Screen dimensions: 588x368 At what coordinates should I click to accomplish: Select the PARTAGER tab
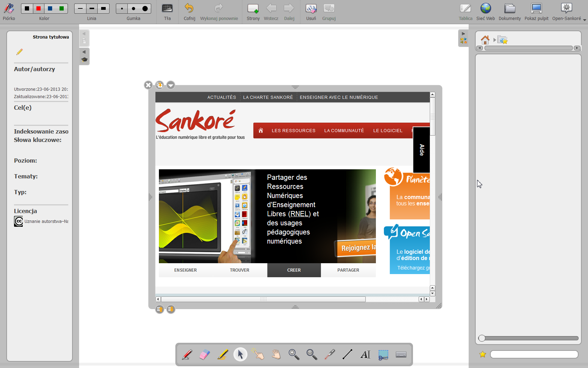click(x=348, y=270)
